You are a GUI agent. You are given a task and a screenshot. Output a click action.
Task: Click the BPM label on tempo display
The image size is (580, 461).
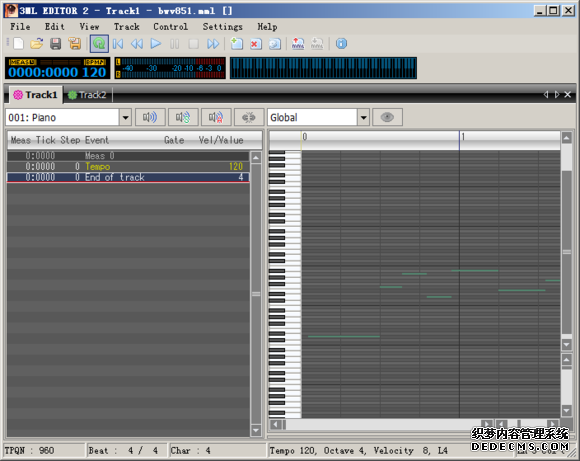pyautogui.click(x=95, y=62)
